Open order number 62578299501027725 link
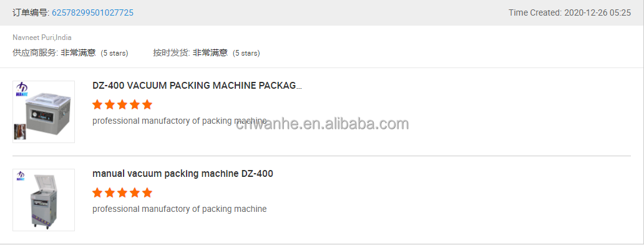Screen dimensions: 644x245 coord(92,12)
